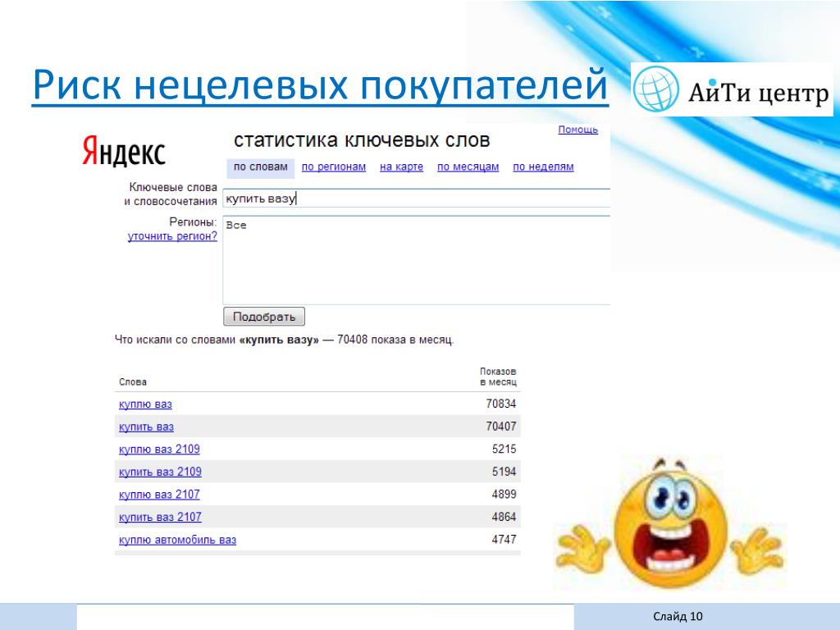Click the 'Слайд 10' label
Screen dimensions: 840x630
pos(678,617)
